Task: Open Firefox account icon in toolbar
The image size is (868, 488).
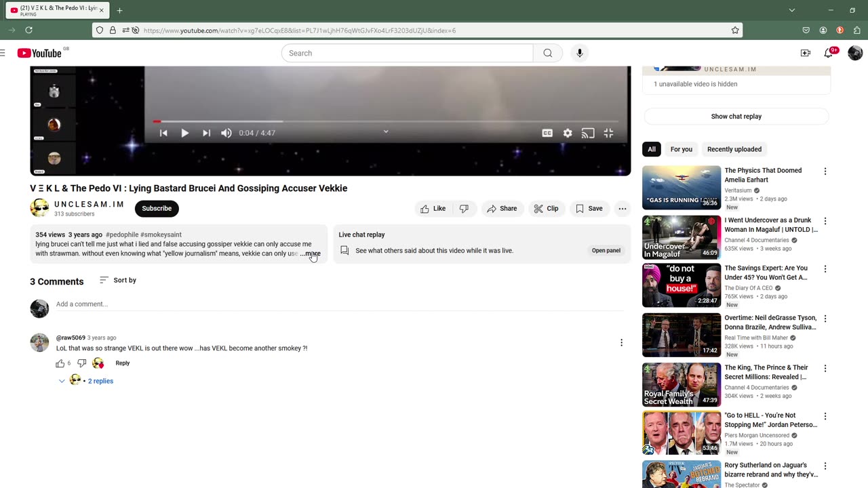Action: coord(823,30)
